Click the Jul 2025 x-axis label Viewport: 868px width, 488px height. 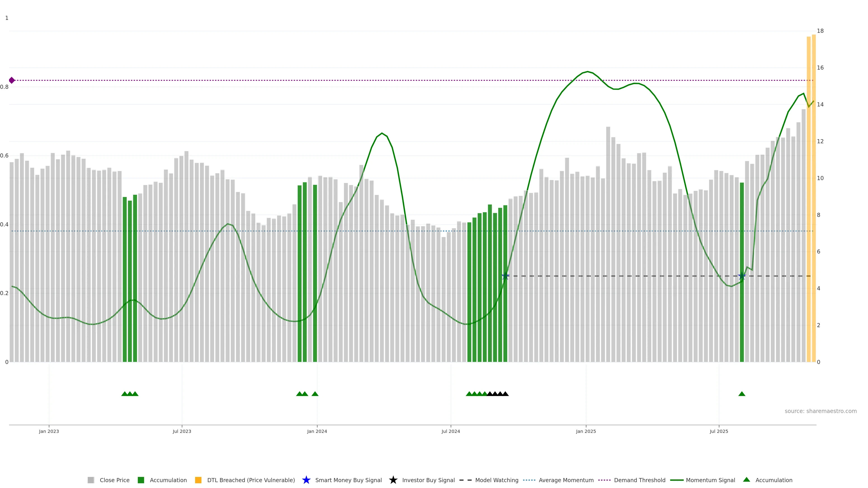tap(719, 431)
